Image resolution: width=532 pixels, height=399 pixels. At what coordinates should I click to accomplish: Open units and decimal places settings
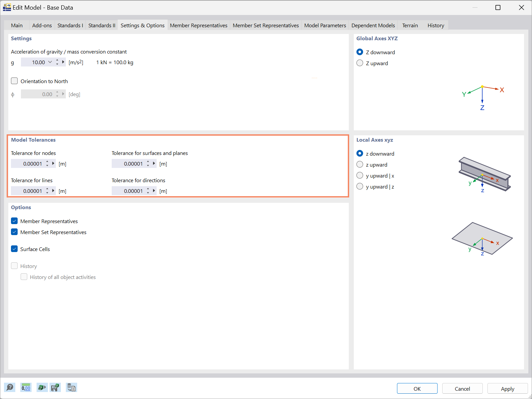(x=26, y=387)
